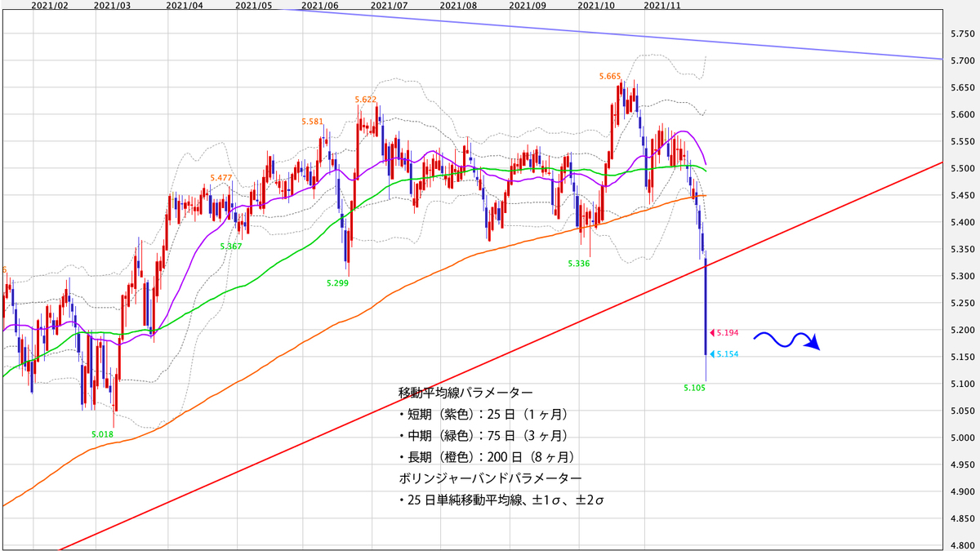Image resolution: width=980 pixels, height=551 pixels.
Task: Click the pink 5.194 price marker
Action: click(x=724, y=333)
